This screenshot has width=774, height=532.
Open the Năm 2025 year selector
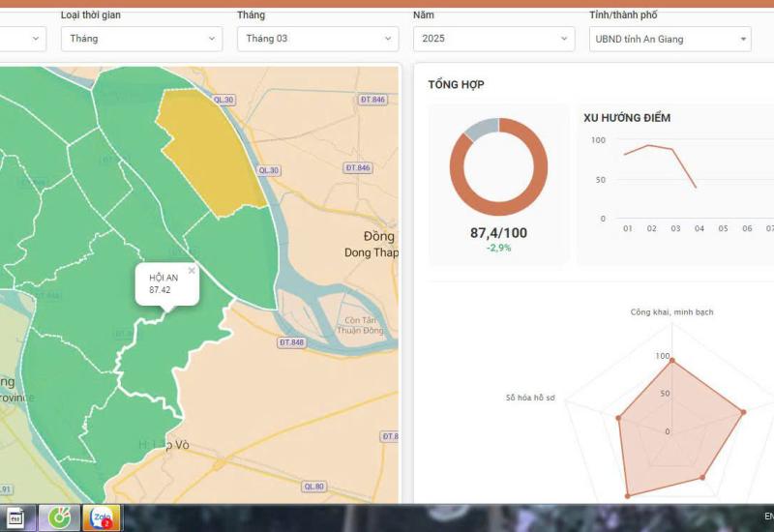coord(494,39)
